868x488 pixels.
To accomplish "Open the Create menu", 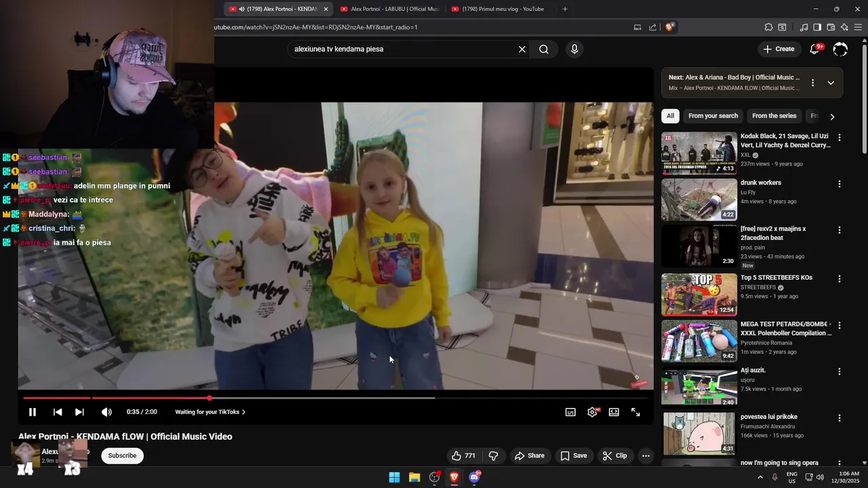I will click(778, 49).
